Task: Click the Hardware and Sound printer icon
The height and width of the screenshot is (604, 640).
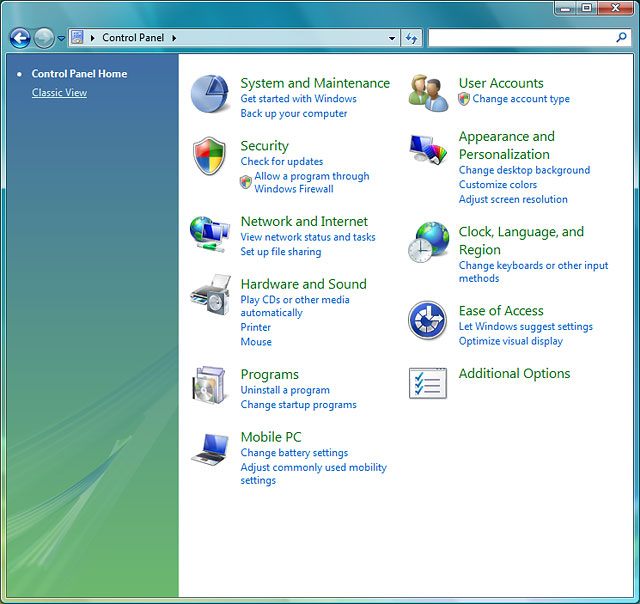Action: [x=210, y=296]
